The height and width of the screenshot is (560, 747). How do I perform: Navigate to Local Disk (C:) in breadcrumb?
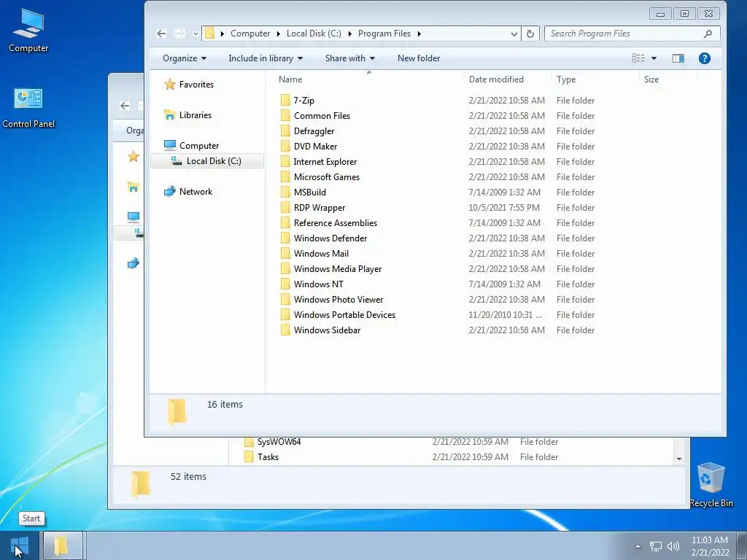(314, 34)
